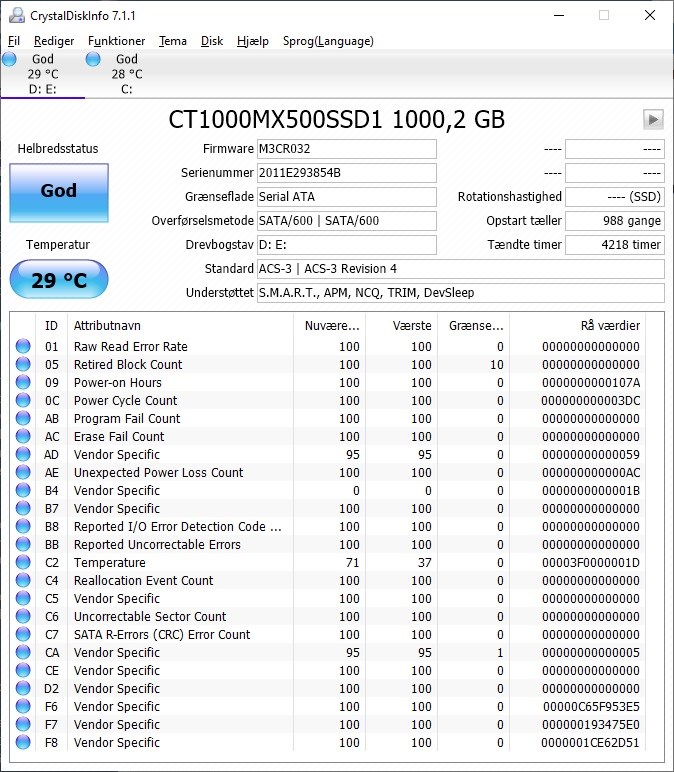Open the Funktioner menu

116,41
